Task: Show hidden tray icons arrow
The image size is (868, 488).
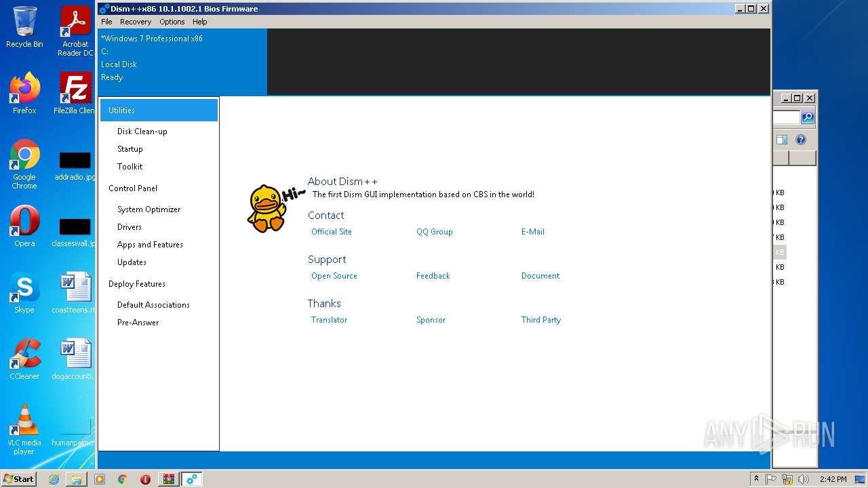Action: point(756,479)
